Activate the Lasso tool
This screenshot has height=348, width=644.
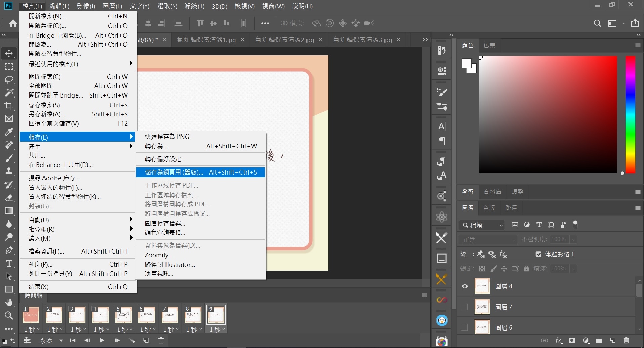click(9, 80)
